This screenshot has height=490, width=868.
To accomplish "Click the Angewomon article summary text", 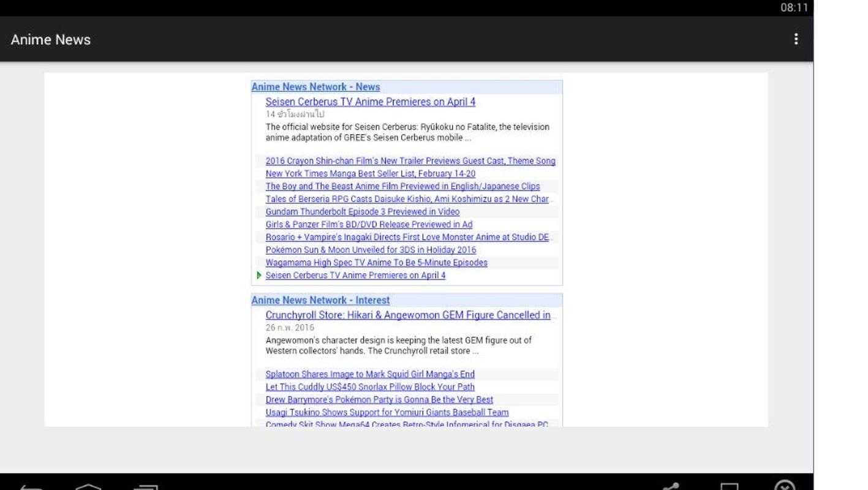I will 399,345.
